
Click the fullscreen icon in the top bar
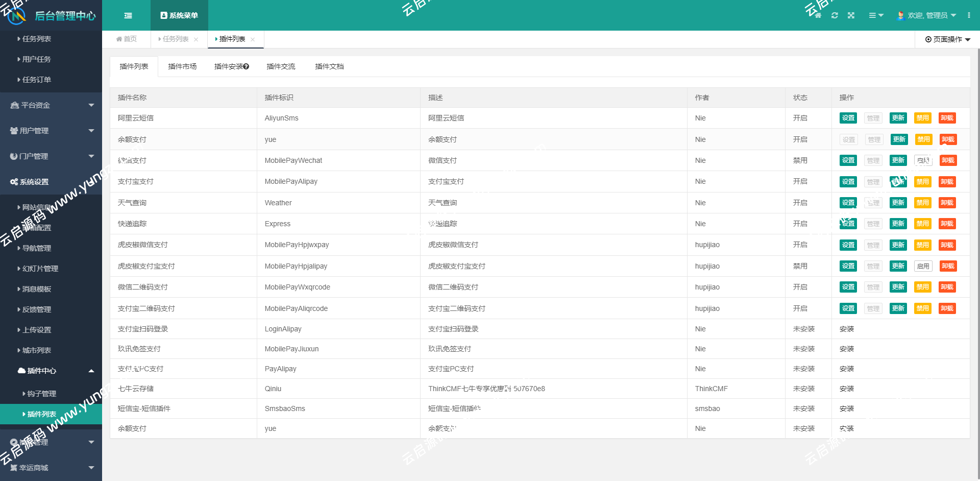(x=851, y=15)
